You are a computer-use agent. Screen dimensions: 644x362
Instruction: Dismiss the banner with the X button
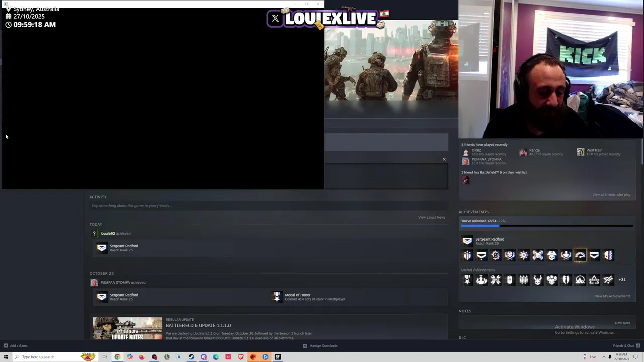click(x=444, y=159)
